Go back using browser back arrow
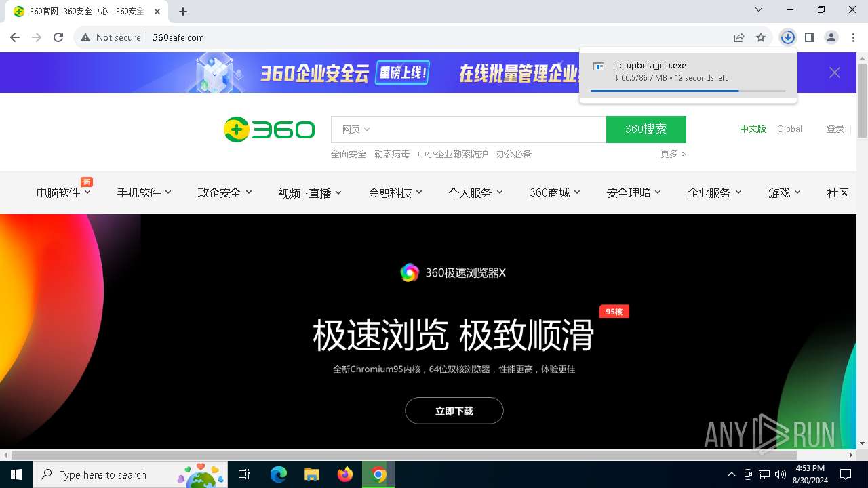Screen dimensions: 868x488 (x=15, y=37)
